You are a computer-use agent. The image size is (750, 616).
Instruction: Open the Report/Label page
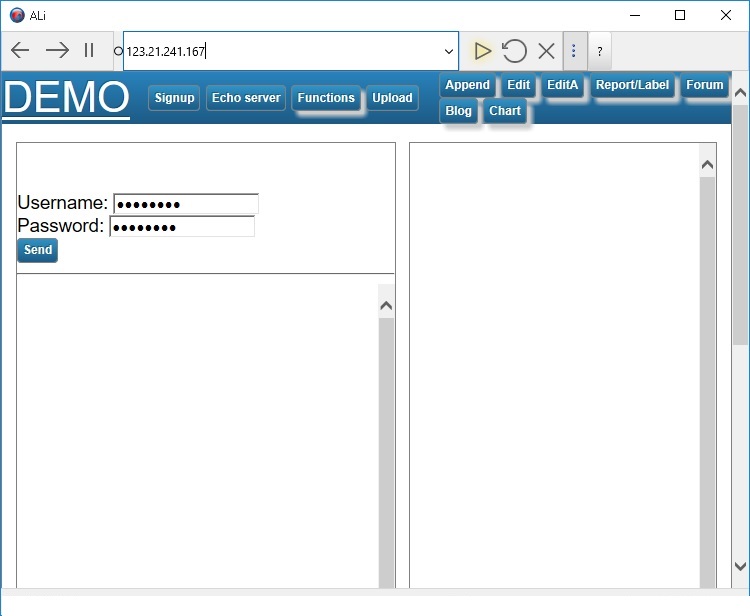tap(632, 85)
